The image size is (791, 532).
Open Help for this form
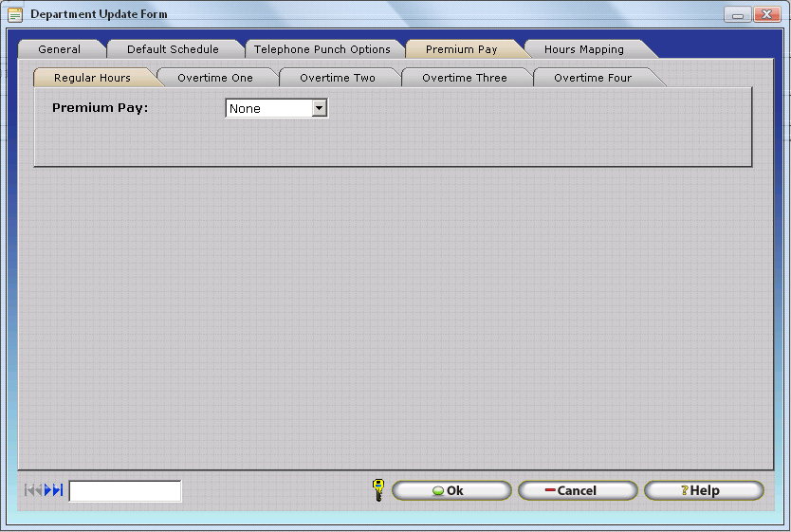703,490
